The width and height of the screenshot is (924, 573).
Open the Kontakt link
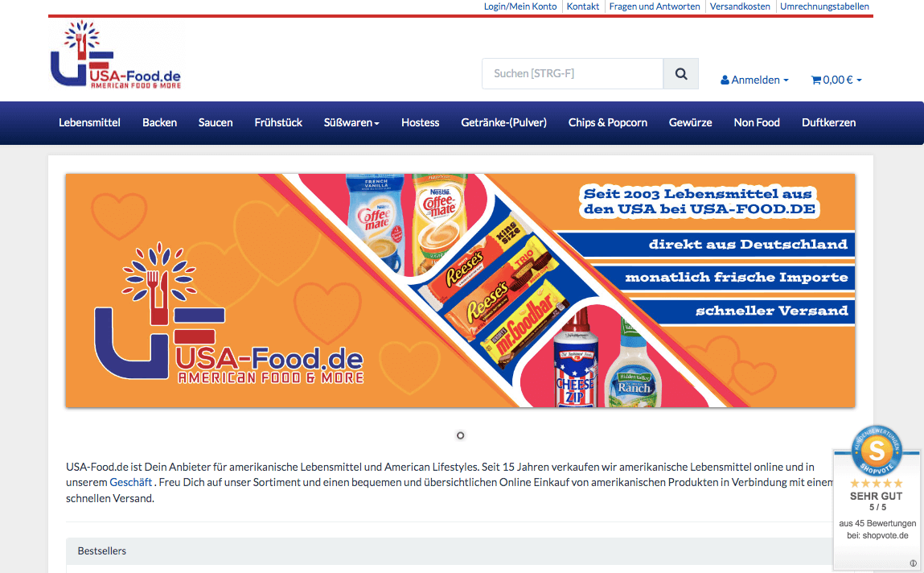pyautogui.click(x=583, y=6)
